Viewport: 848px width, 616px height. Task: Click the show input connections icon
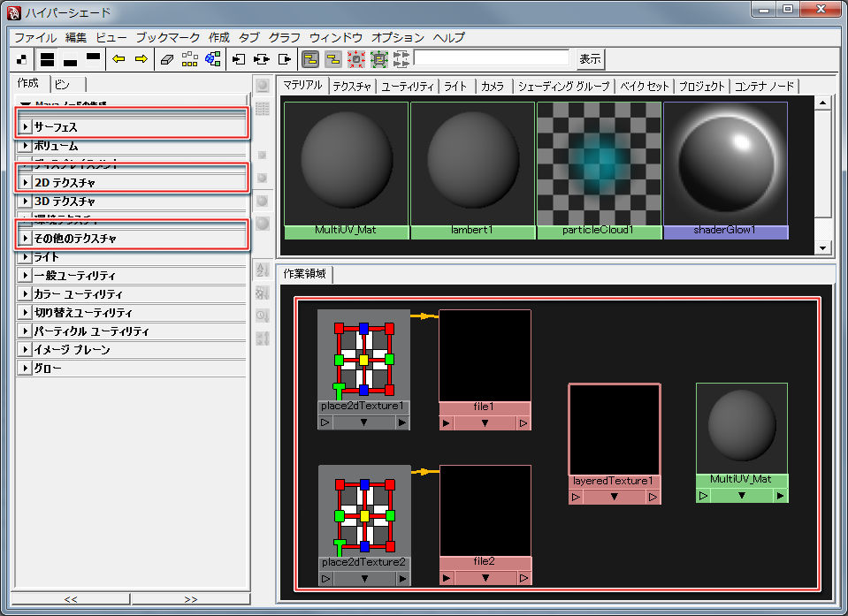(x=239, y=59)
